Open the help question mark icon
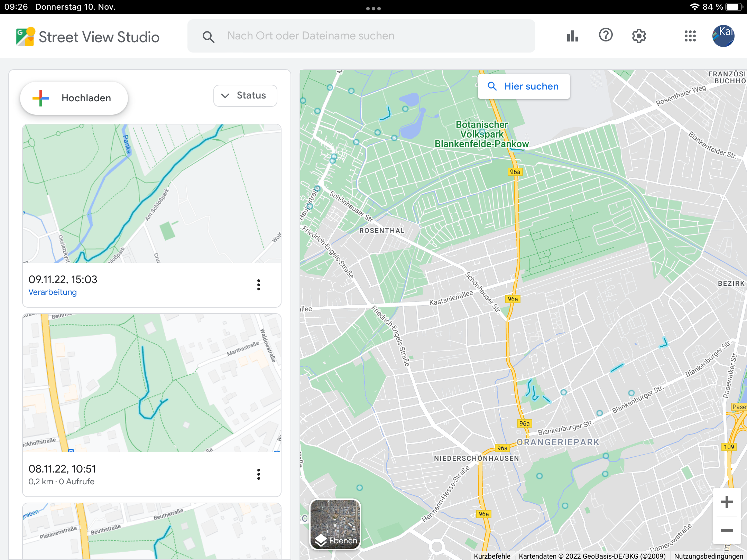The image size is (747, 560). click(x=606, y=35)
